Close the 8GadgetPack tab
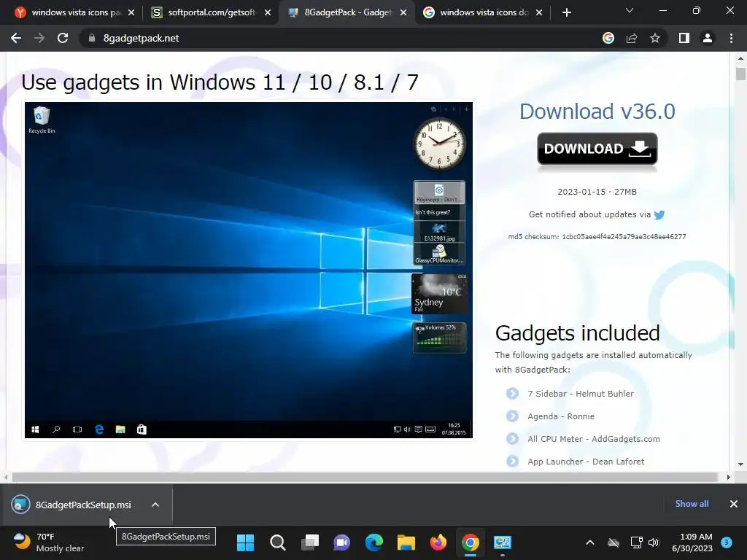This screenshot has width=747, height=560. [x=403, y=12]
